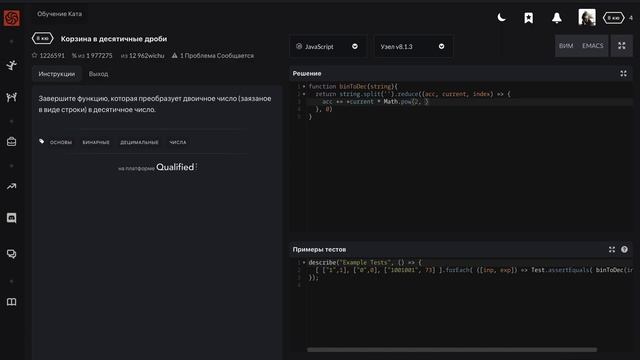
Task: Open the chat sidebar icon
Action: pyautogui.click(x=11, y=218)
